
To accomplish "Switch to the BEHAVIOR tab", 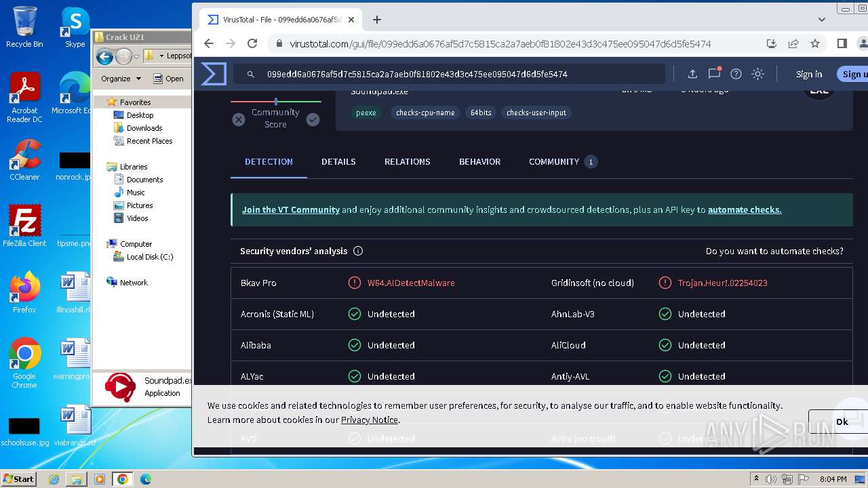I will (479, 161).
